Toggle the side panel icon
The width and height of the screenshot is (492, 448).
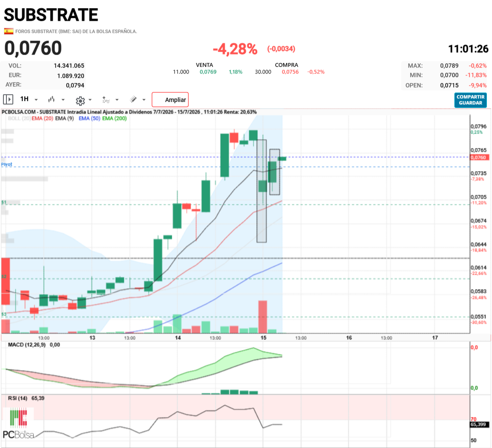(x=8, y=99)
